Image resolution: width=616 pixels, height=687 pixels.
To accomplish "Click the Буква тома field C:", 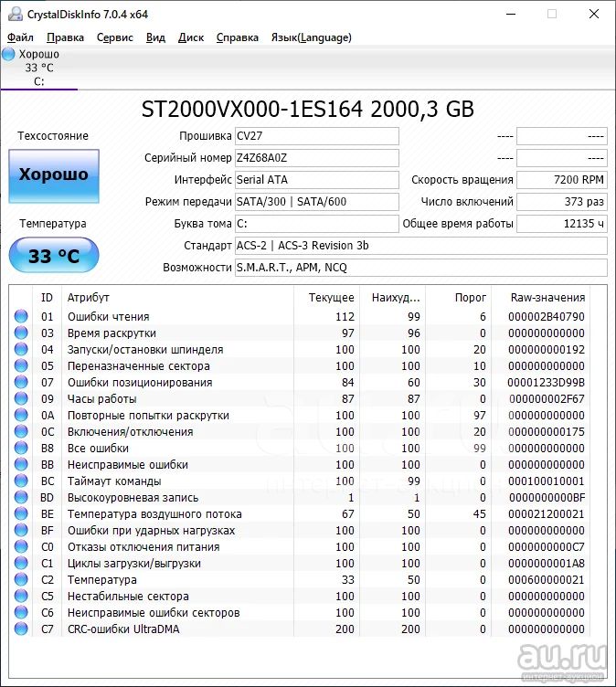I will 317,224.
